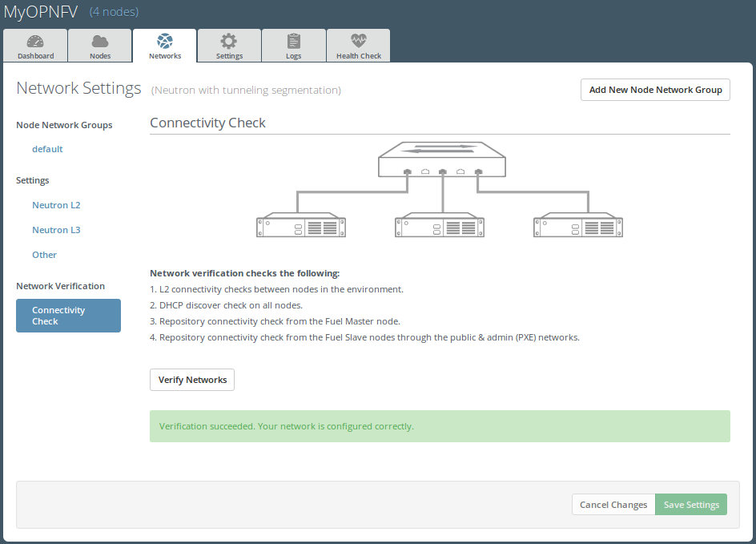Click the Nodes cloud icon

click(100, 42)
